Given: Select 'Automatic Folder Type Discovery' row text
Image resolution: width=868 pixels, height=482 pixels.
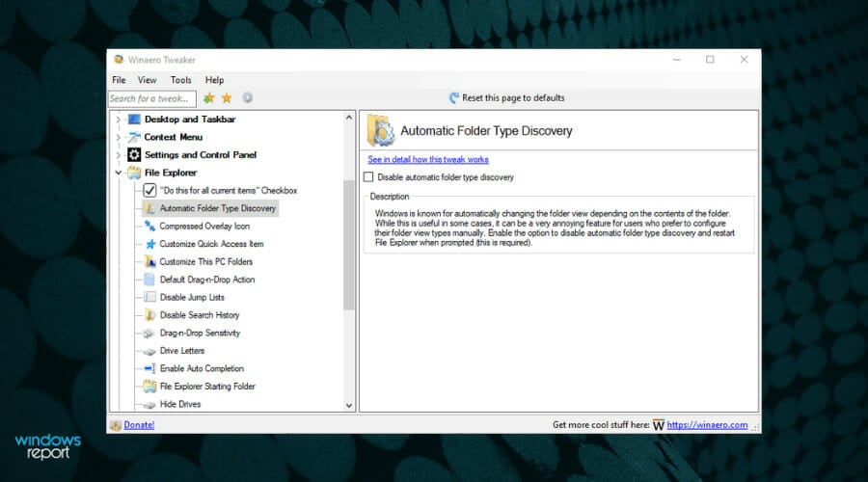Looking at the screenshot, I should (x=218, y=208).
